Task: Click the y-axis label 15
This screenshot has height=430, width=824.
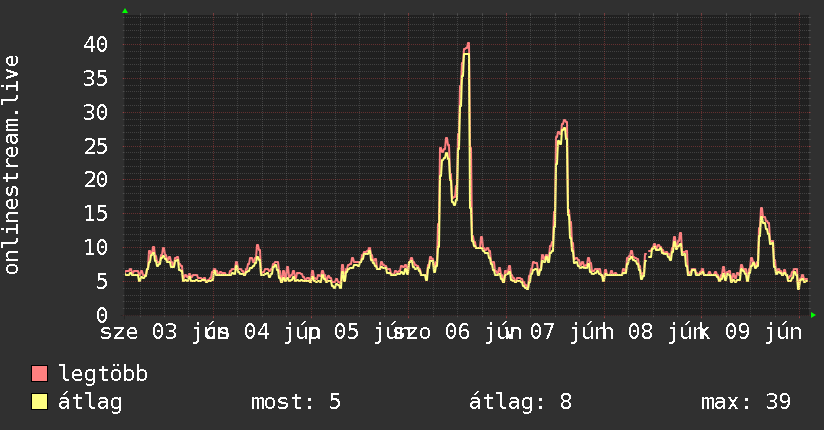Action: (x=96, y=213)
